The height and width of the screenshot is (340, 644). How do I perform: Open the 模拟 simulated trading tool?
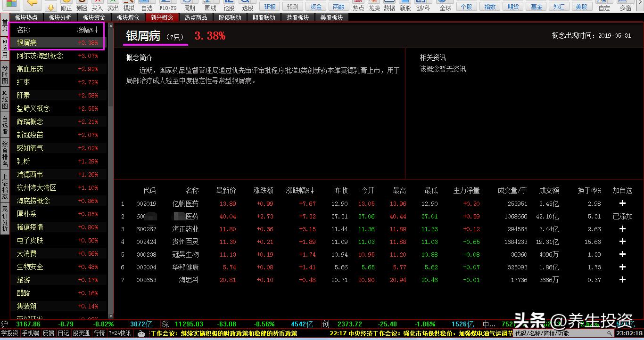(x=129, y=6)
